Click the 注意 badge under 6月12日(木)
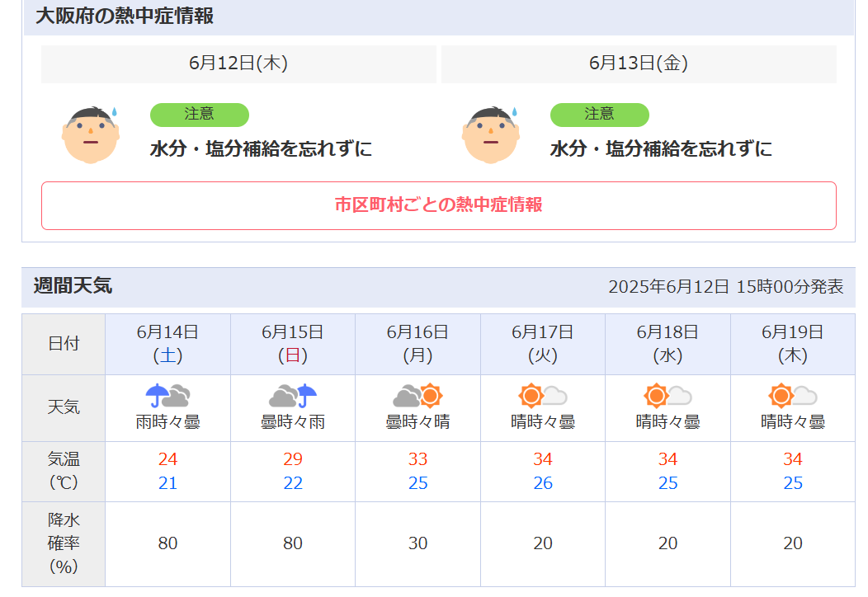 [x=200, y=115]
